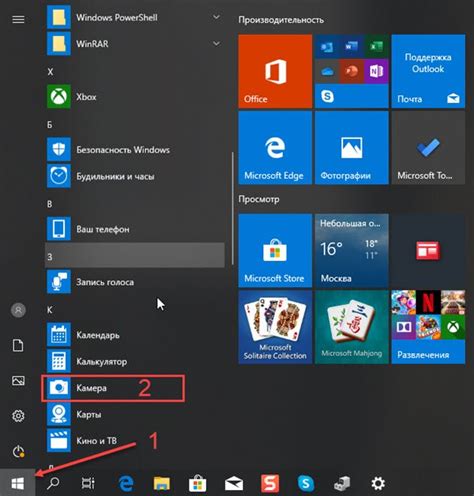Open Календарь app
The width and height of the screenshot is (474, 496).
click(x=135, y=335)
